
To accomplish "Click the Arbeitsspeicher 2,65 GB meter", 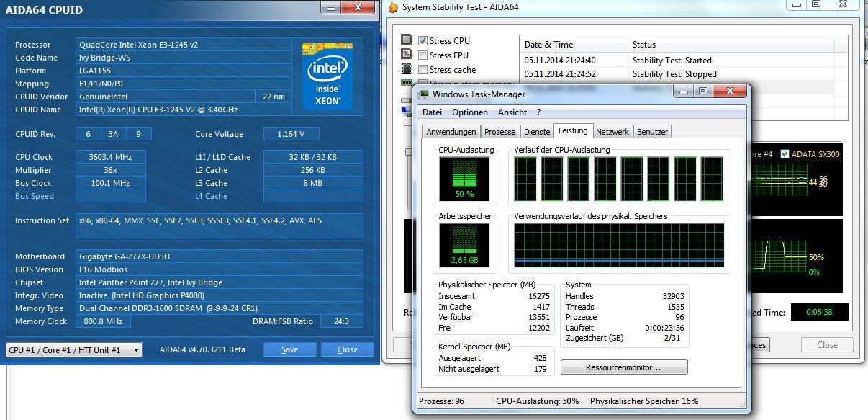I will pyautogui.click(x=464, y=245).
